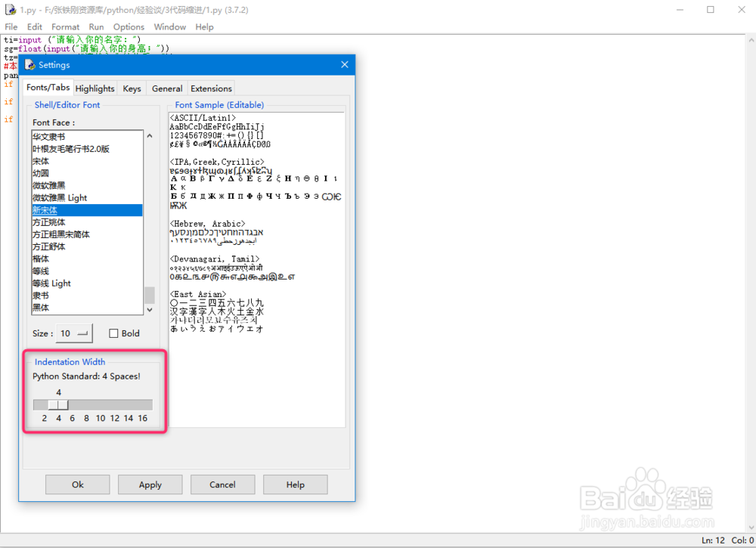Select font 楷体
Viewport: 756px width, 548px height.
tap(87, 259)
